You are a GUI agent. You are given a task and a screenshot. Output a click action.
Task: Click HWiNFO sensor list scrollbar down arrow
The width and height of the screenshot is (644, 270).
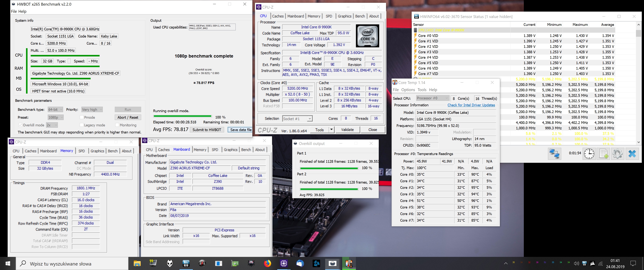tap(639, 142)
